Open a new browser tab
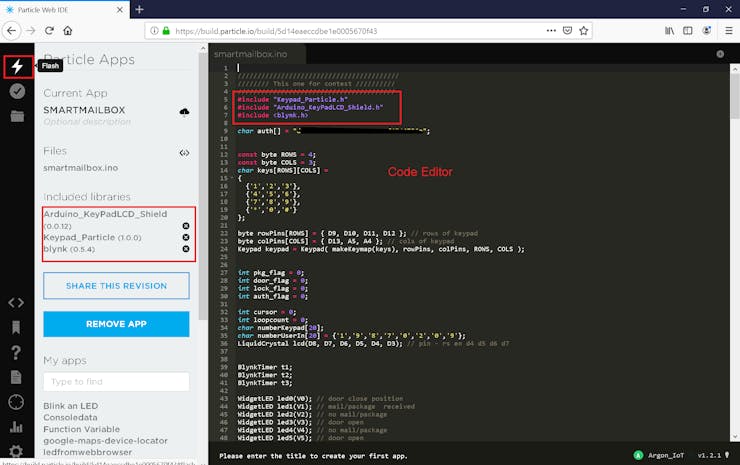This screenshot has width=740, height=465. tap(139, 9)
